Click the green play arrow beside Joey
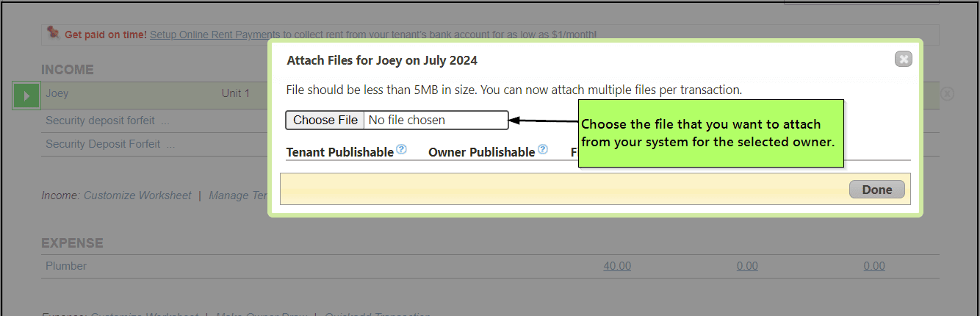 26,96
